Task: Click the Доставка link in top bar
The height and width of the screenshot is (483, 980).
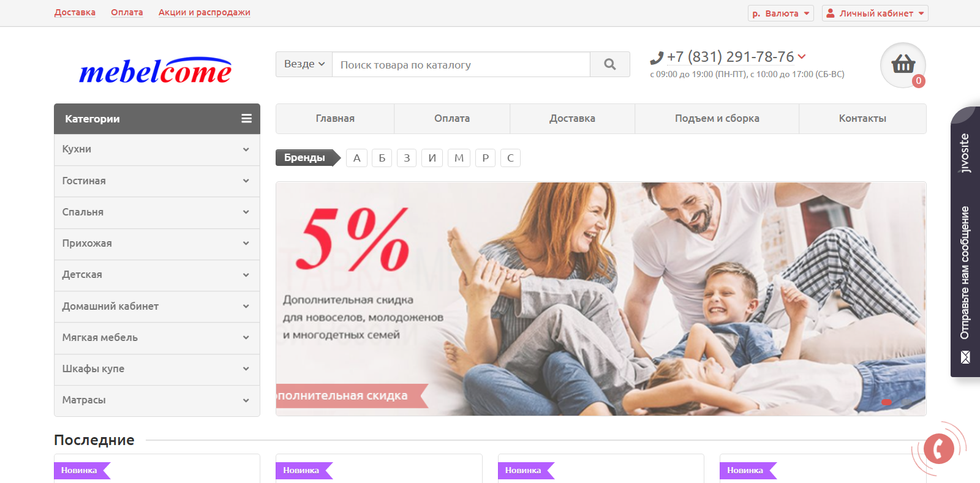Action: point(75,12)
